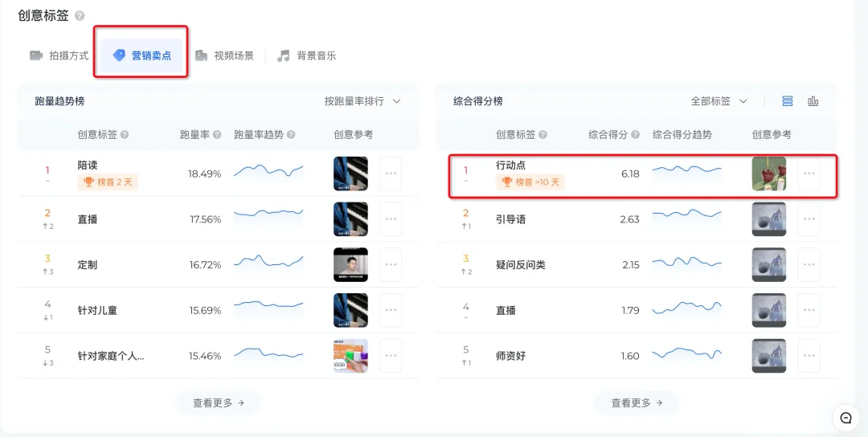Click the 针对儿童 tag name
The height and width of the screenshot is (437, 868).
pyautogui.click(x=97, y=310)
